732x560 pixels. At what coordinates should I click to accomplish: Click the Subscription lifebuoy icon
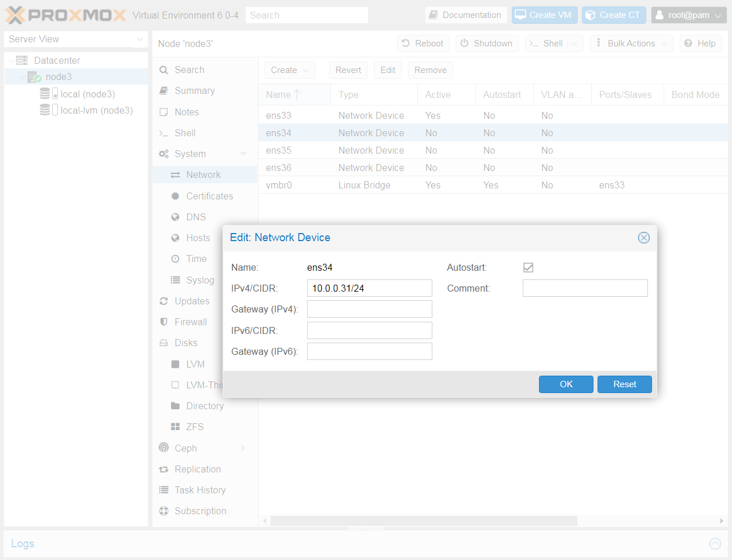163,511
